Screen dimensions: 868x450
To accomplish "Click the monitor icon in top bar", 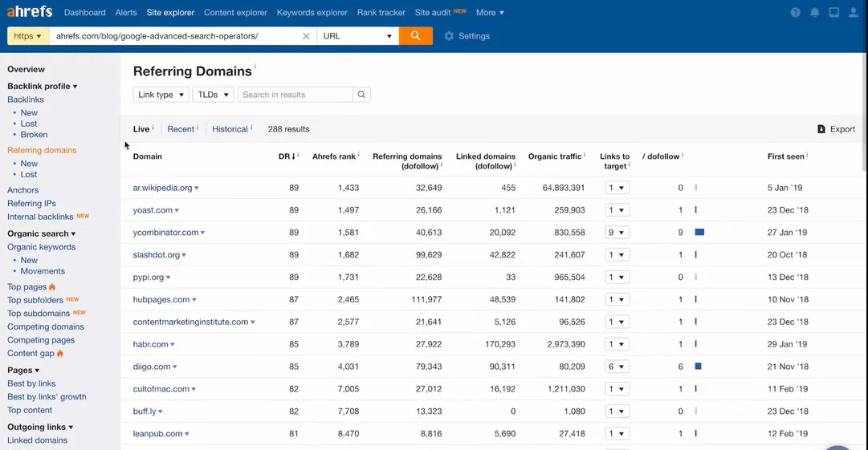I will (834, 13).
